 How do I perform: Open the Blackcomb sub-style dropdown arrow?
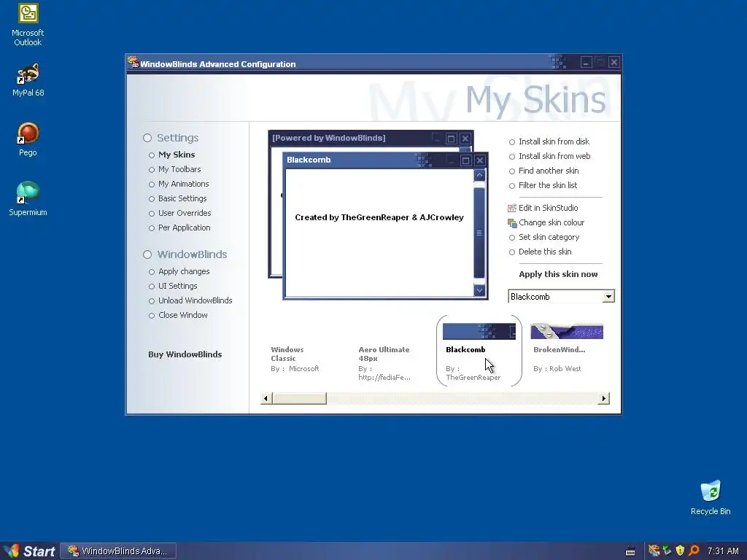(x=608, y=297)
